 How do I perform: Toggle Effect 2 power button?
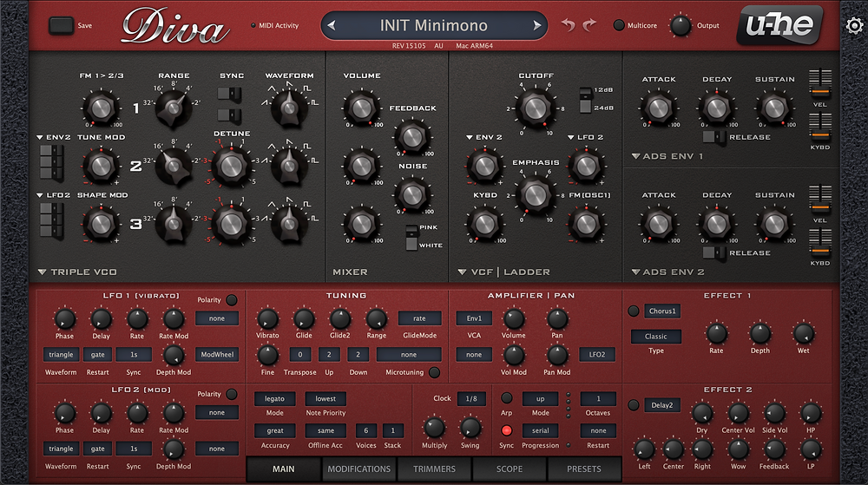[634, 405]
